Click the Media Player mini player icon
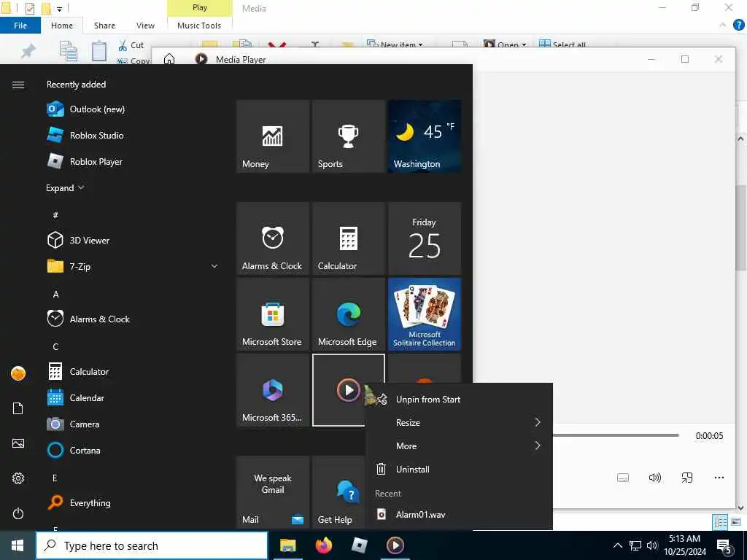The height and width of the screenshot is (560, 747). [686, 478]
